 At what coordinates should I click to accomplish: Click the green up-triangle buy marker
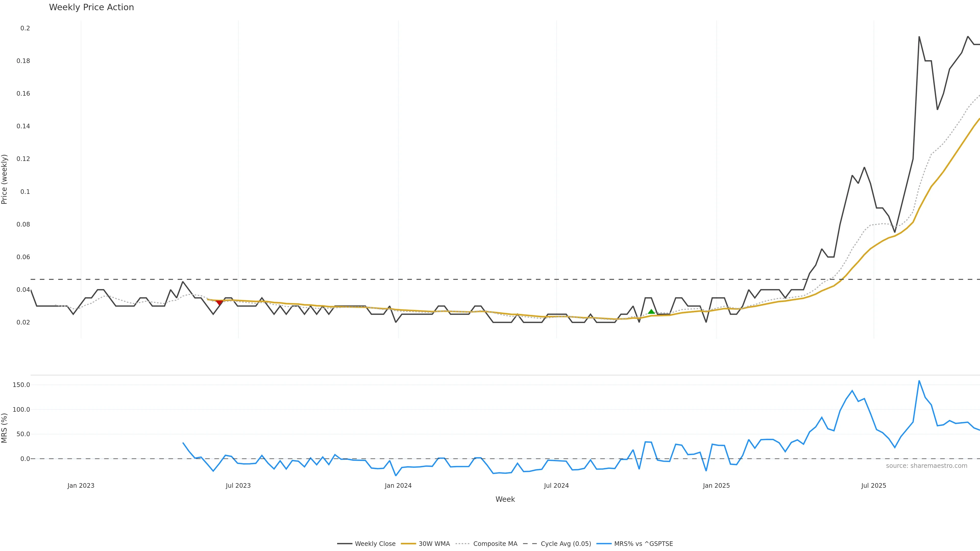pyautogui.click(x=651, y=311)
